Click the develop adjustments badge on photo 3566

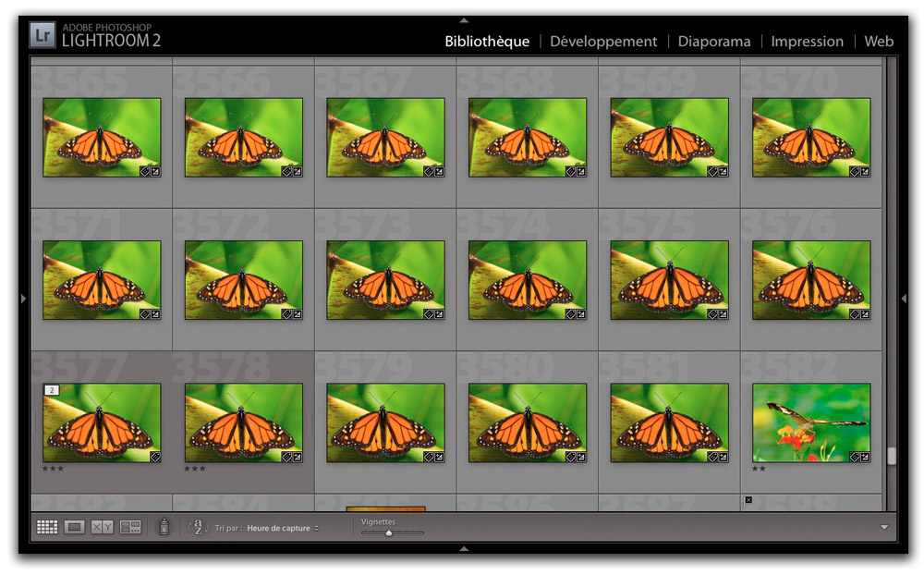coord(298,172)
